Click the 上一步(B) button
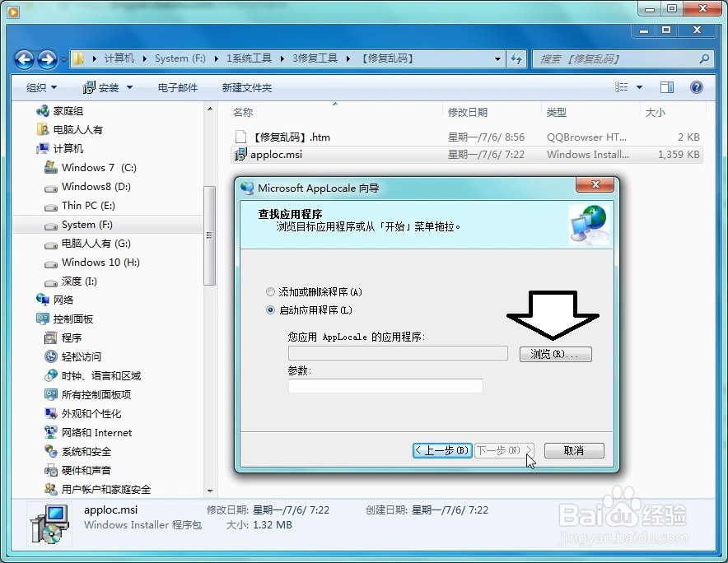This screenshot has height=563, width=728. tap(442, 450)
